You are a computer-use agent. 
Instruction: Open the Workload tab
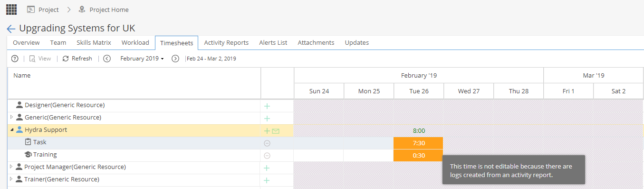click(x=135, y=42)
